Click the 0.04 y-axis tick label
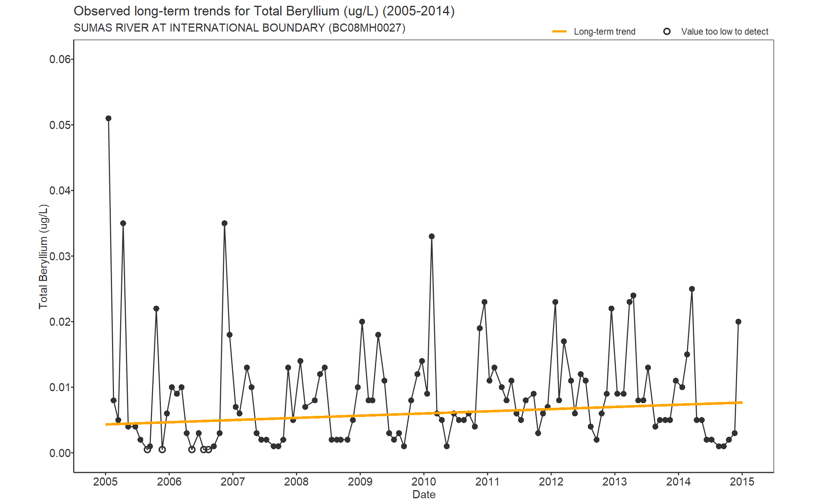The width and height of the screenshot is (813, 504). 60,191
